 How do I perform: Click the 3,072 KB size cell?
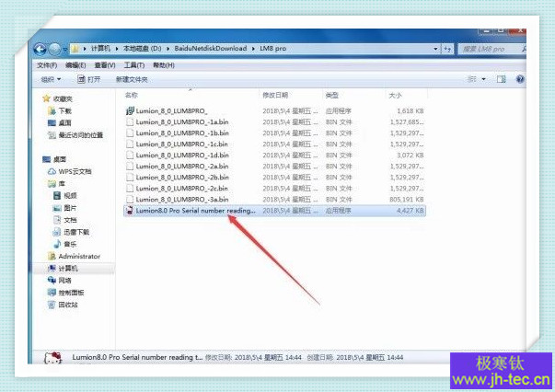click(x=410, y=155)
